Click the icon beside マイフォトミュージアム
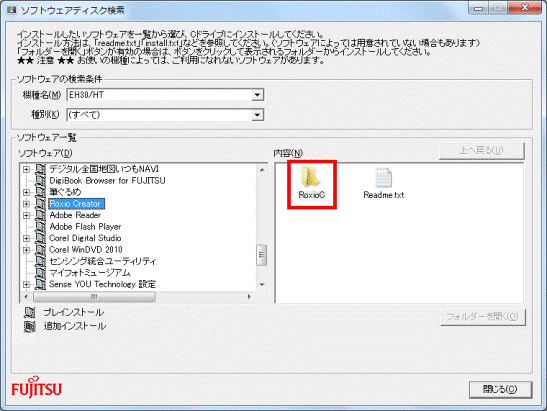Viewport: 547px width, 411px height. point(40,273)
